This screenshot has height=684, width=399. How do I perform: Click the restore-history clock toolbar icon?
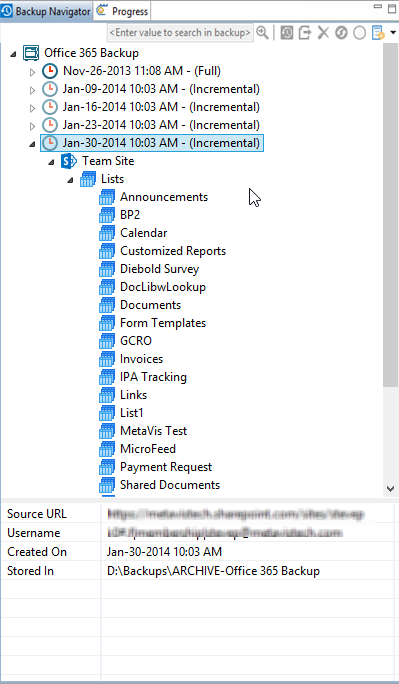click(286, 33)
